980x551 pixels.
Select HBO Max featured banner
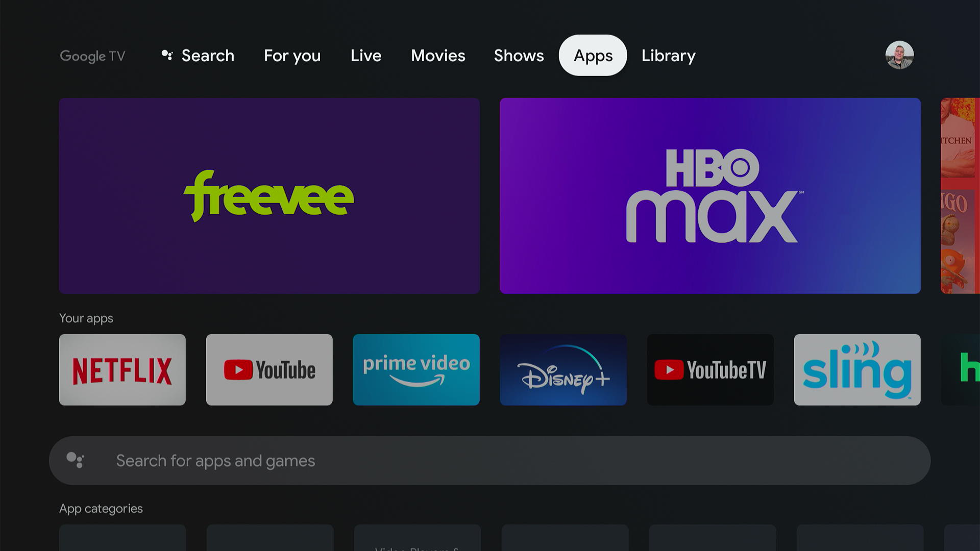(x=710, y=196)
